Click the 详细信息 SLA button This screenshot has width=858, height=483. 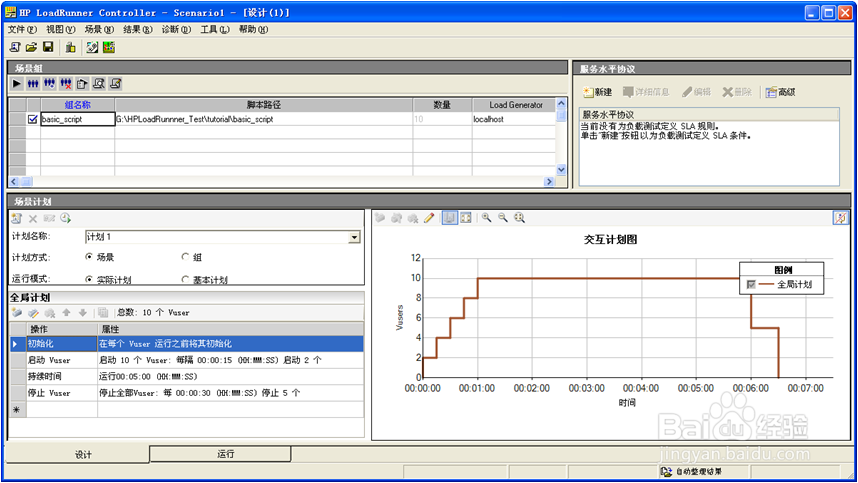pyautogui.click(x=646, y=92)
